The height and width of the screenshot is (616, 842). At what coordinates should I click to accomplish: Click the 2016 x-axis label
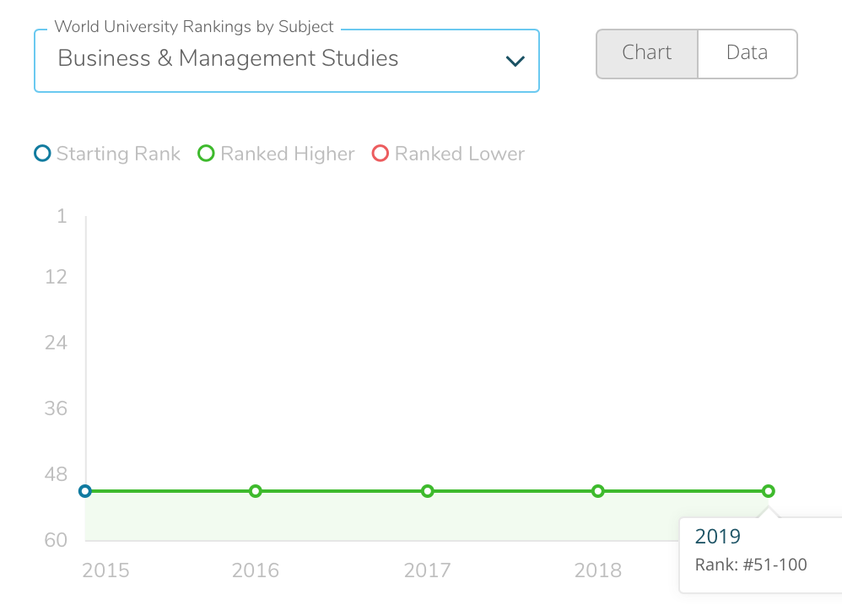coord(256,570)
